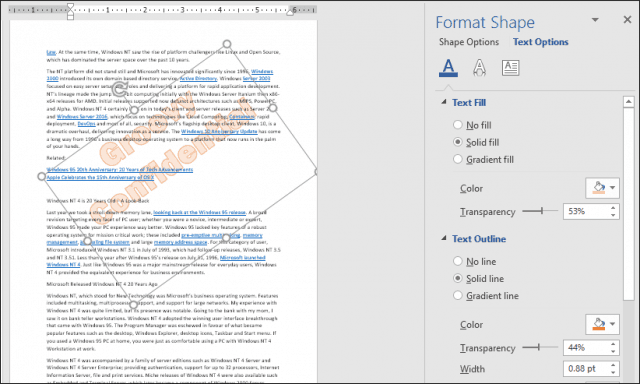Image resolution: width=640 pixels, height=384 pixels.
Task: Select No line radio button
Action: point(458,261)
